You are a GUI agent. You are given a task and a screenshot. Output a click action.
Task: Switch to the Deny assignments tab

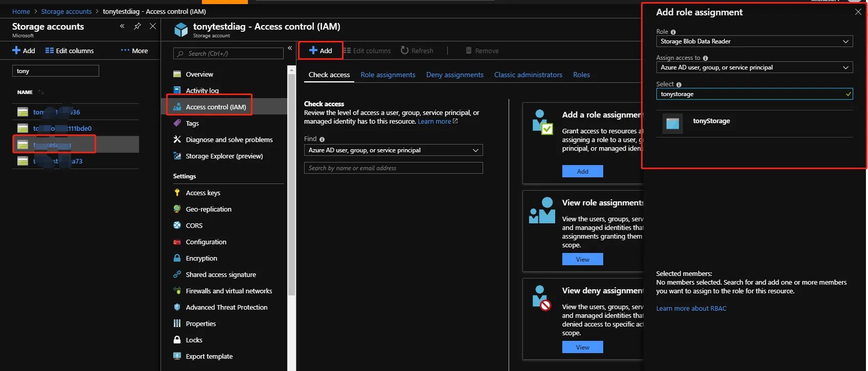[455, 75]
